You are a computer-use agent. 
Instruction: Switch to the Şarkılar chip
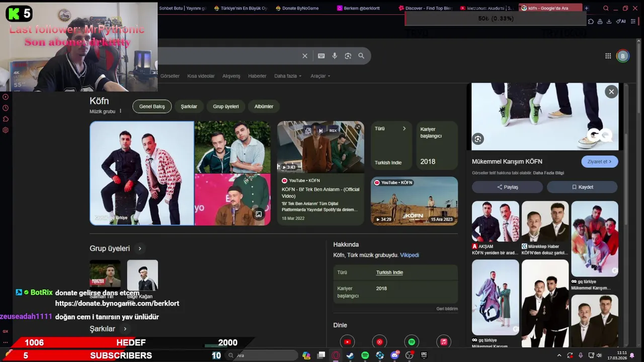tap(189, 107)
